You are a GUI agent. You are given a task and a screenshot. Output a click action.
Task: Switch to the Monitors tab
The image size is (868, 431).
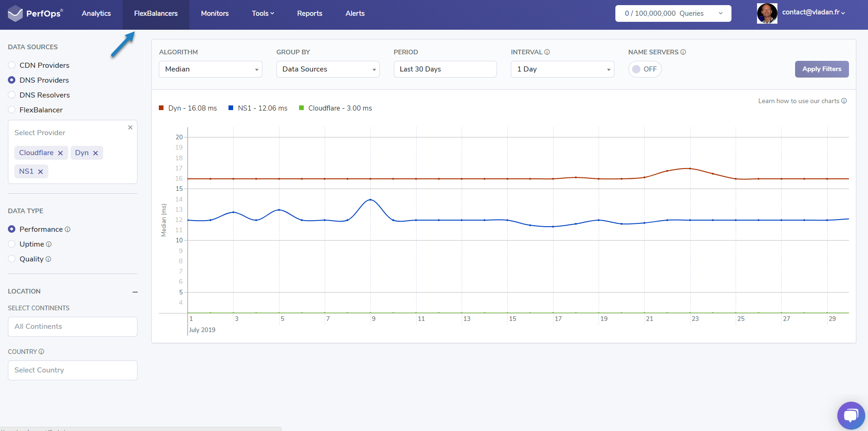[x=215, y=13]
